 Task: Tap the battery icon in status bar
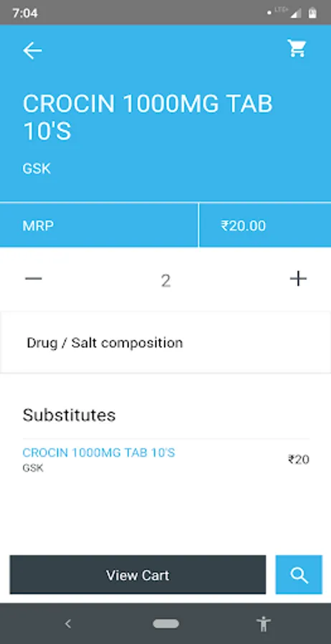pos(312,13)
